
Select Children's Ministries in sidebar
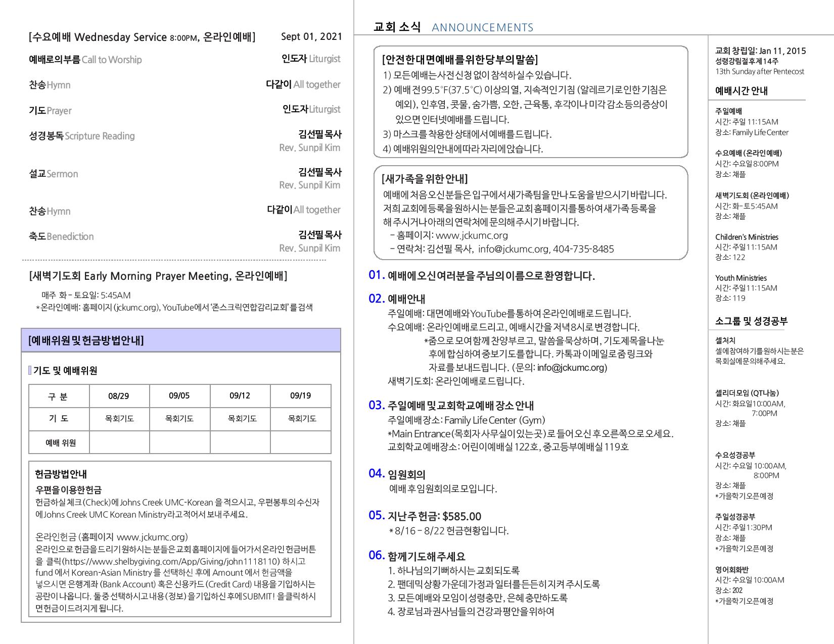[x=747, y=237]
